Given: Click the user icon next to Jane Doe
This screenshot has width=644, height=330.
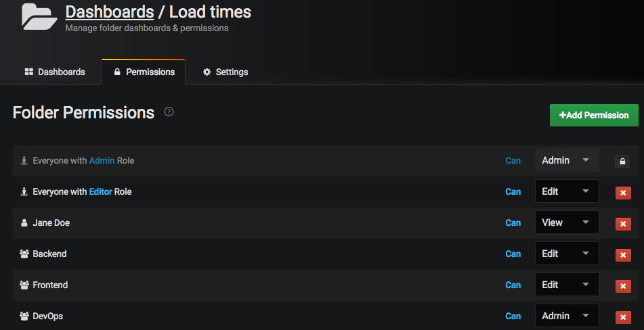Looking at the screenshot, I should tap(24, 222).
